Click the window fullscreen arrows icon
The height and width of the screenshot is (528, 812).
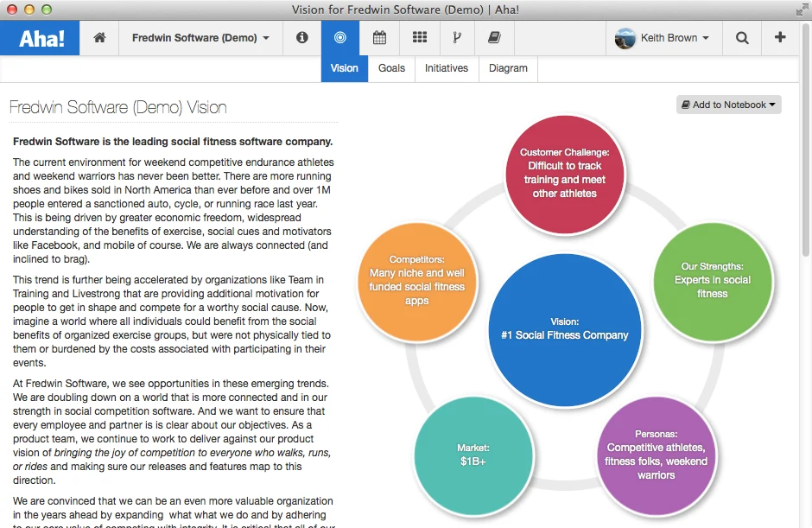click(802, 10)
